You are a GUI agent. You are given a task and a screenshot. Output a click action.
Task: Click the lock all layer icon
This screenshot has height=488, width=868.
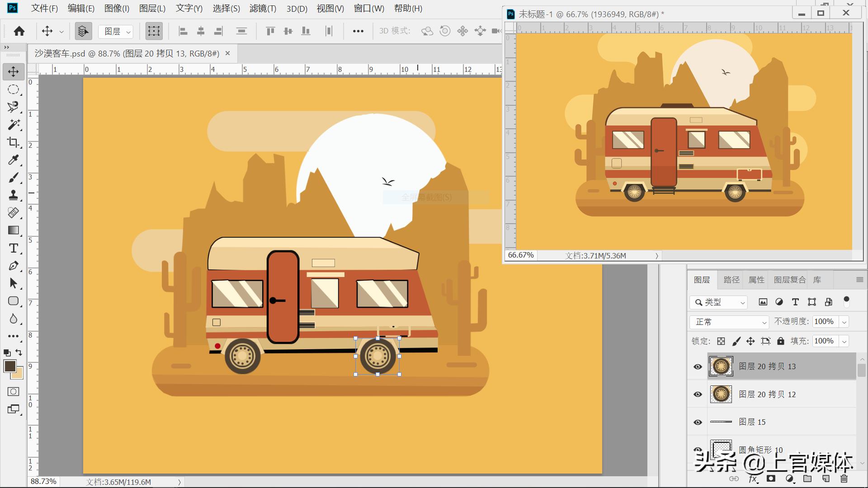point(781,341)
